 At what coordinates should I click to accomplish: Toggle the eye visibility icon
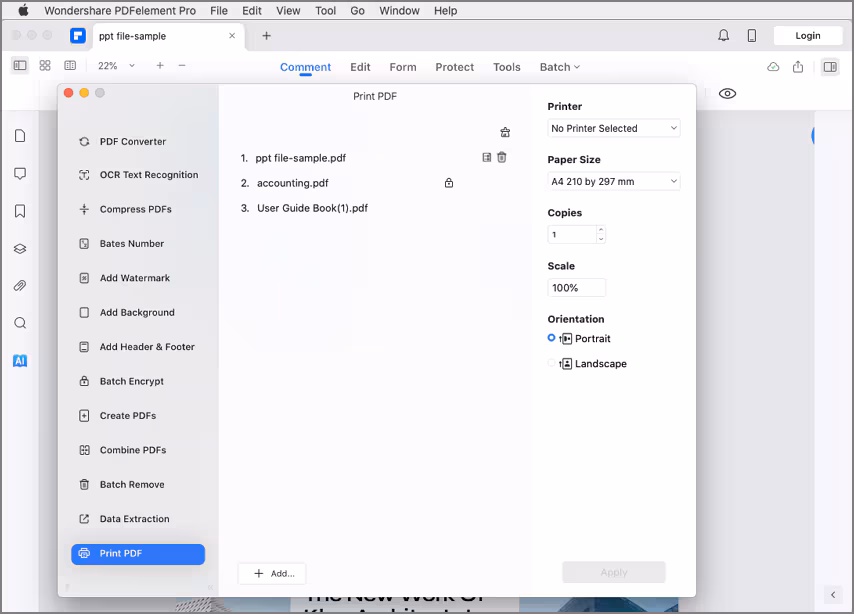(x=727, y=94)
